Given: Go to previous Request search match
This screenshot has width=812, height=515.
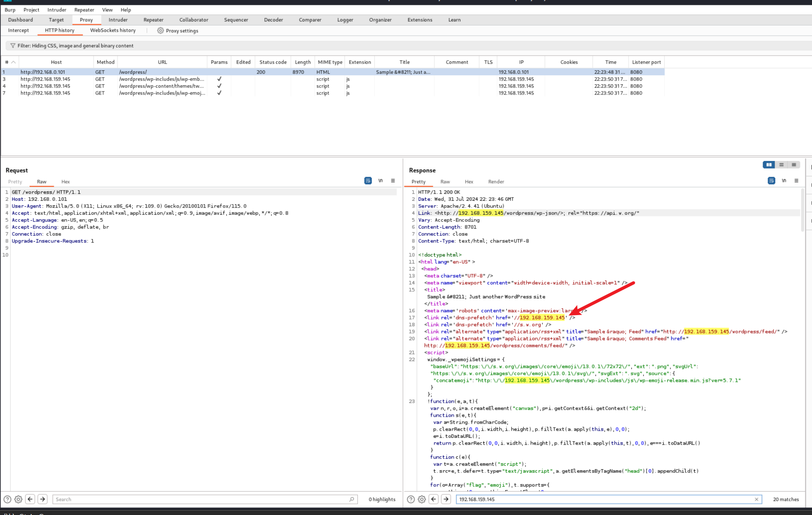Looking at the screenshot, I should [x=30, y=499].
